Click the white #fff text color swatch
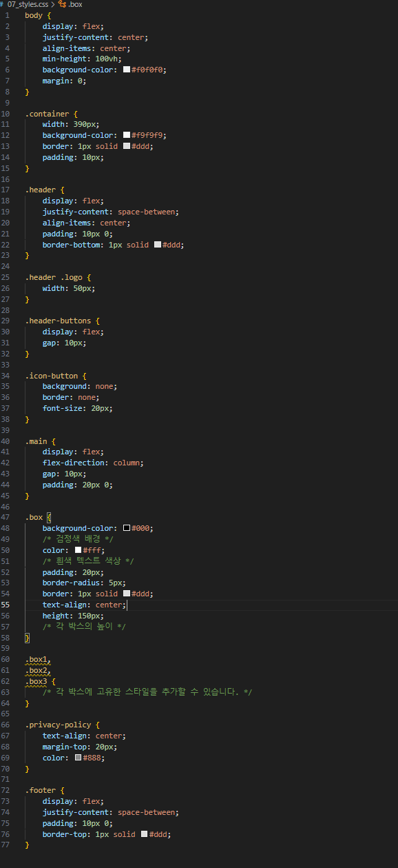The image size is (398, 868). point(78,550)
